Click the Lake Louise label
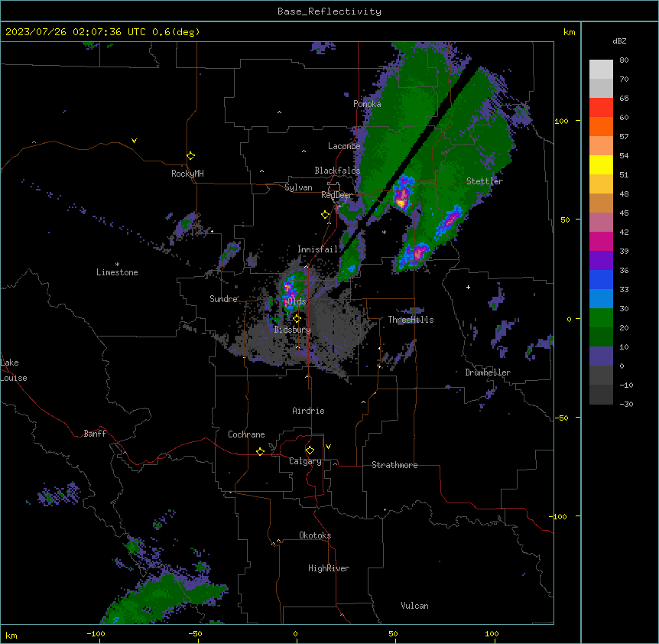This screenshot has width=659, height=644. [x=14, y=370]
